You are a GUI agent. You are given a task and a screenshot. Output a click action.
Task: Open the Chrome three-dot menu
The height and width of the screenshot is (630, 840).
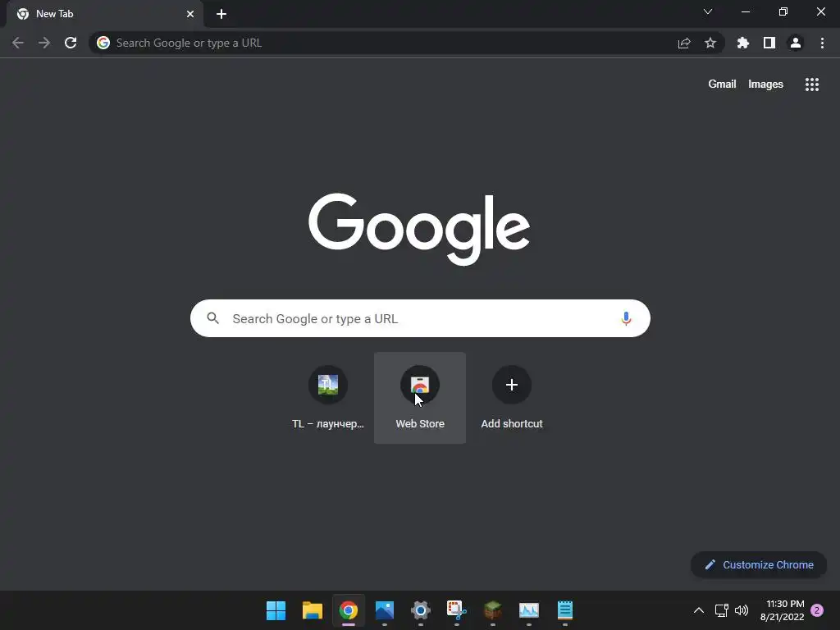pyautogui.click(x=822, y=43)
